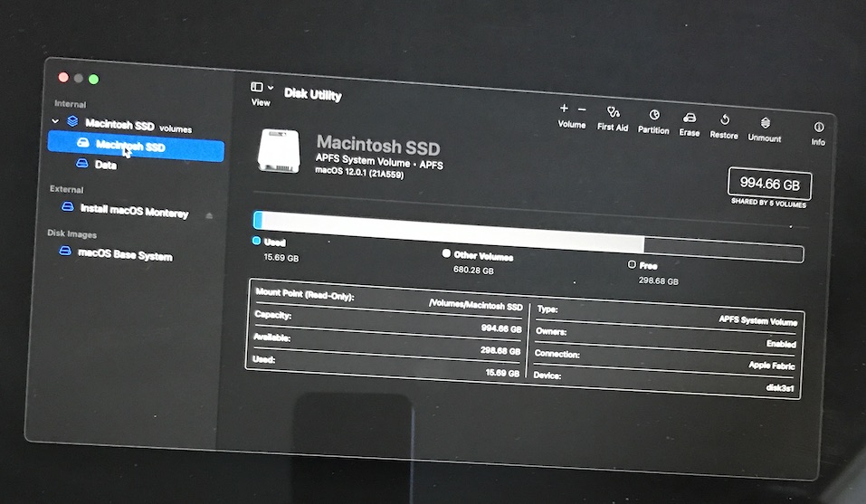The height and width of the screenshot is (504, 866).
Task: Click the Macintosh SSD drive thumbnail
Action: [279, 151]
